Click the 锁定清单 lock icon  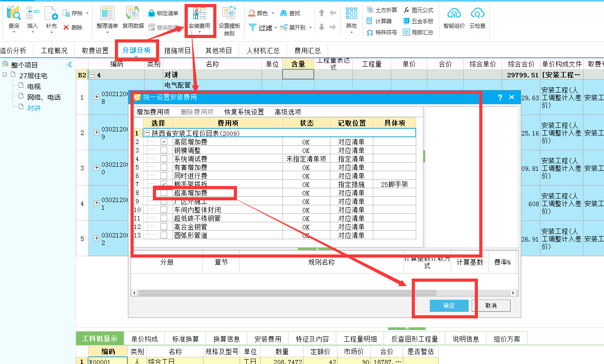pyautogui.click(x=152, y=13)
